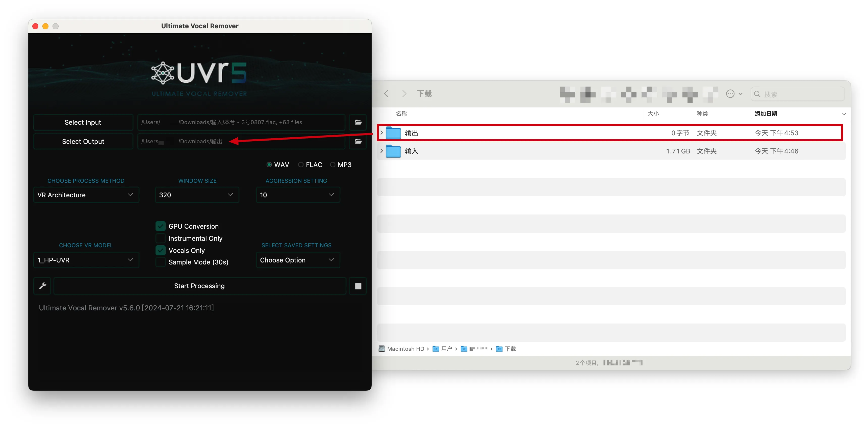Go back in the Finder window
The height and width of the screenshot is (428, 868).
coord(387,94)
